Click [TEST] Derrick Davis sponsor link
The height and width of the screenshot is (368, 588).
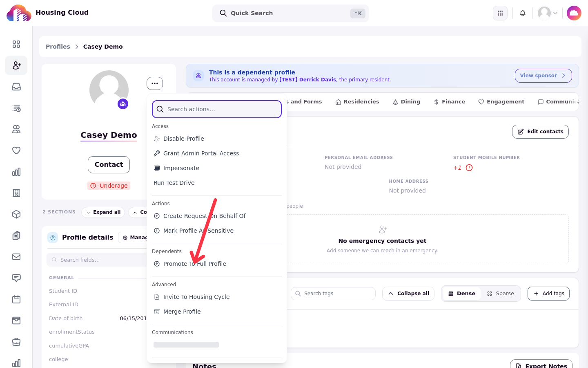[308, 80]
